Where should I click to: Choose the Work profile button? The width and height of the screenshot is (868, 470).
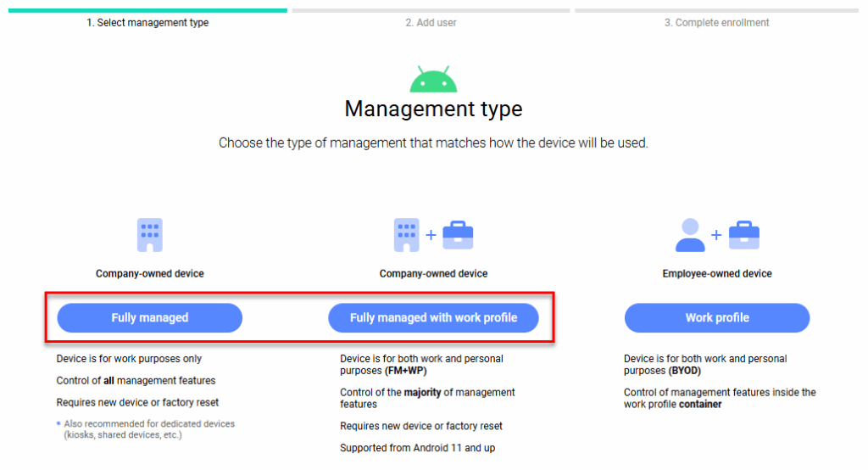tap(717, 317)
